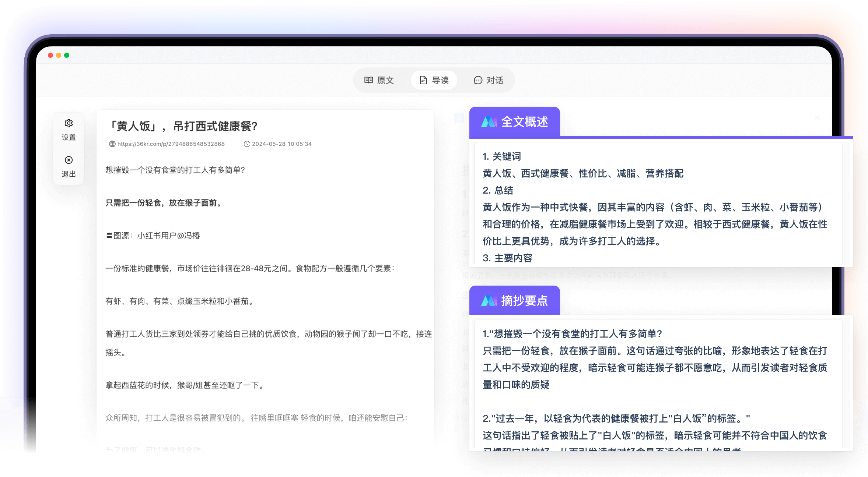Click the document icon on the 导读 tab
The height and width of the screenshot is (477, 868).
[423, 80]
